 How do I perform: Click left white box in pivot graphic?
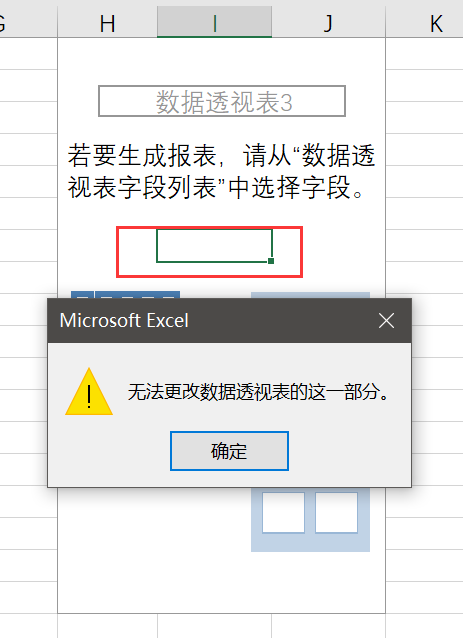click(x=283, y=512)
